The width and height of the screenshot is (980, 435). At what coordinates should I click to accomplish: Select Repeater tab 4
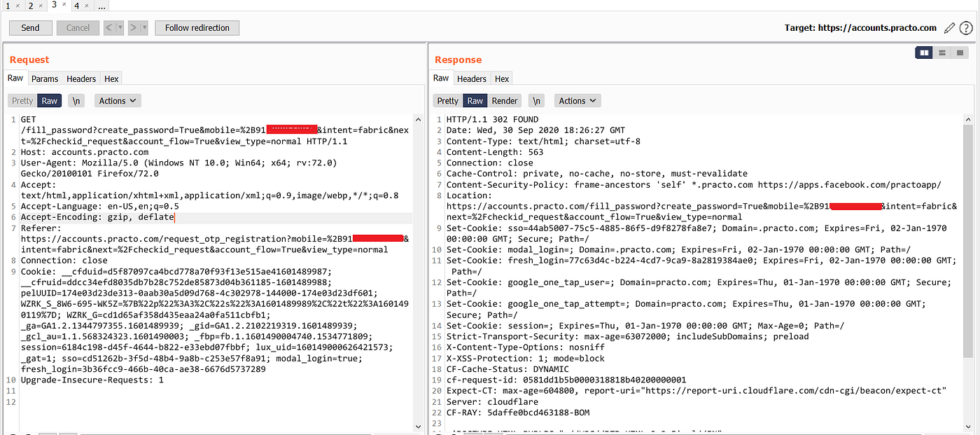tap(76, 6)
